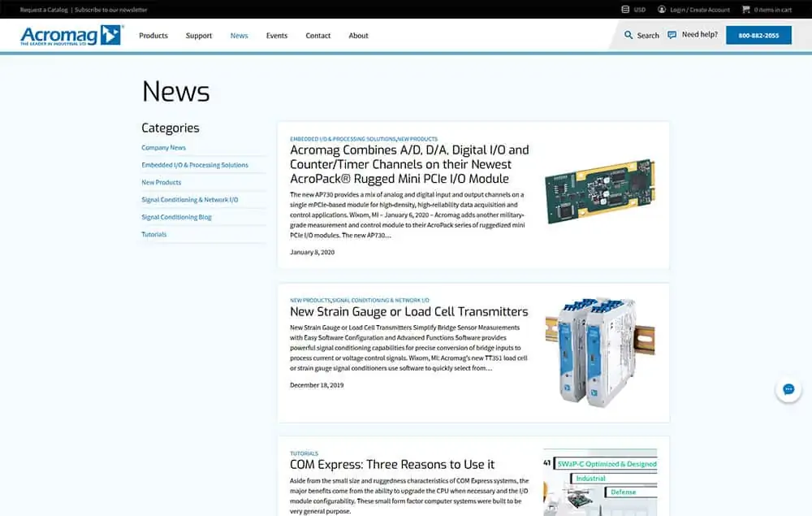Open COM Express: Three Reasons article title
The width and height of the screenshot is (812, 516).
coord(392,464)
